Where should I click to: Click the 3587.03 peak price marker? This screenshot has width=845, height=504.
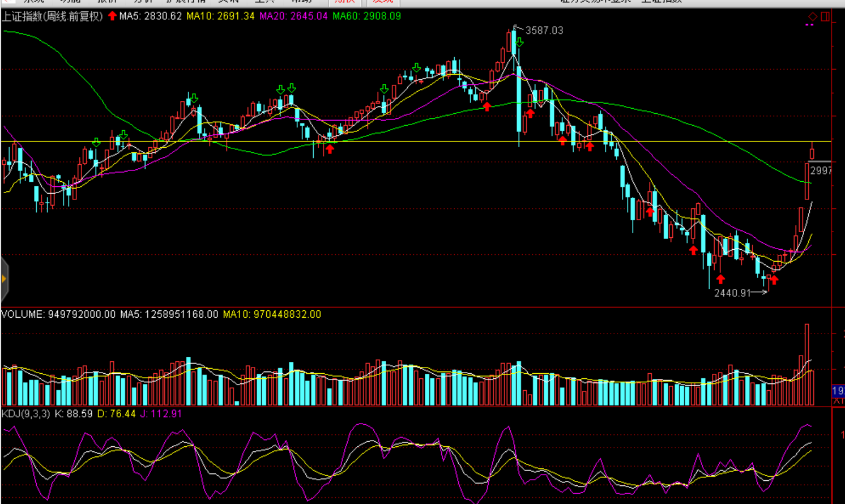pyautogui.click(x=544, y=31)
